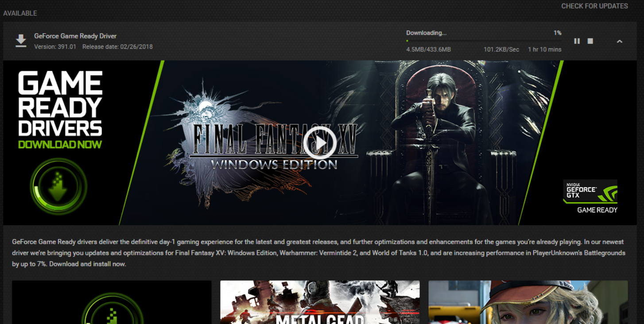
Task: Click the Downloading... status label
Action: tap(427, 33)
